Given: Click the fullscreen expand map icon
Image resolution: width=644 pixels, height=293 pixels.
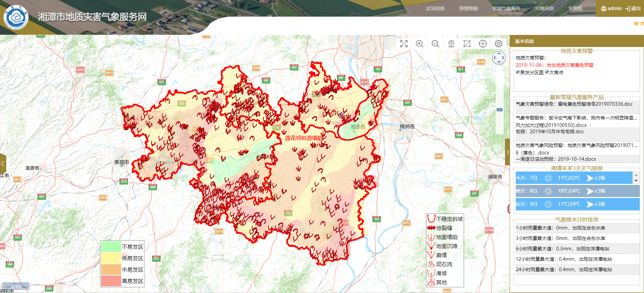Looking at the screenshot, I should [x=404, y=44].
